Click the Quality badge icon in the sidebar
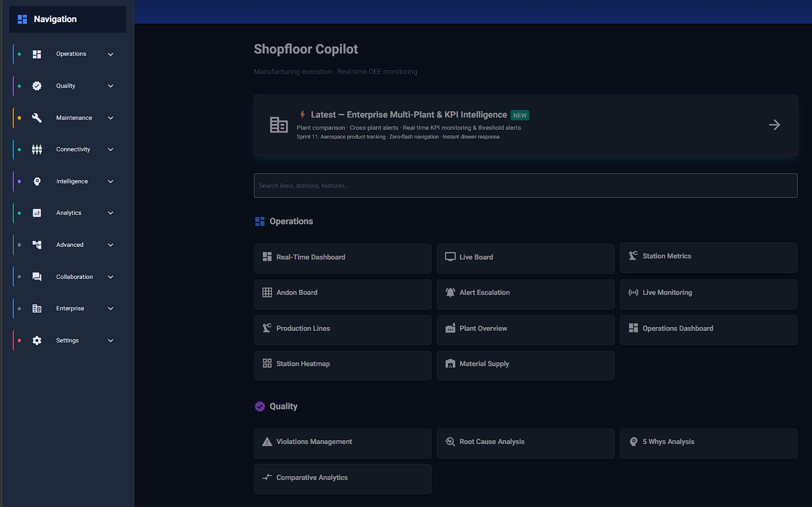This screenshot has width=812, height=507. (x=37, y=86)
